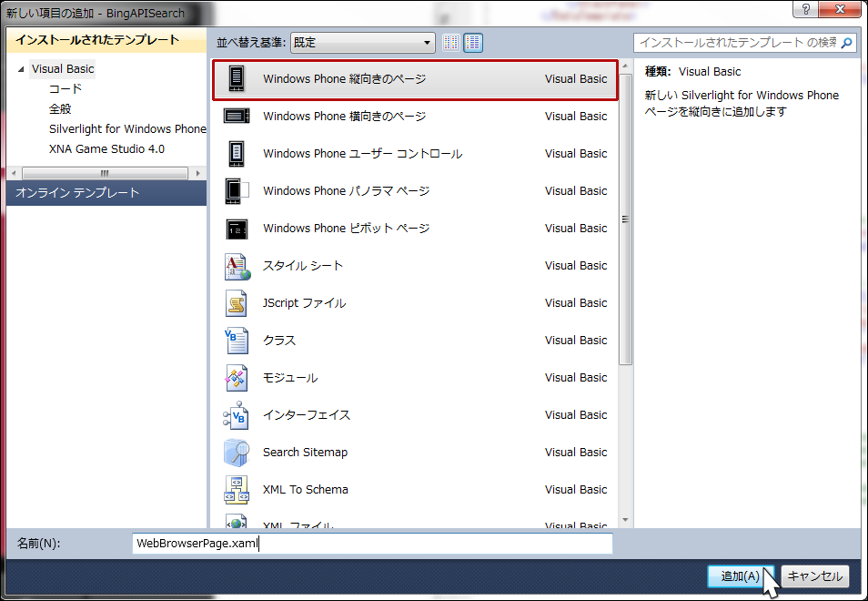
Task: Select the Search Sitemap template icon
Action: (237, 453)
